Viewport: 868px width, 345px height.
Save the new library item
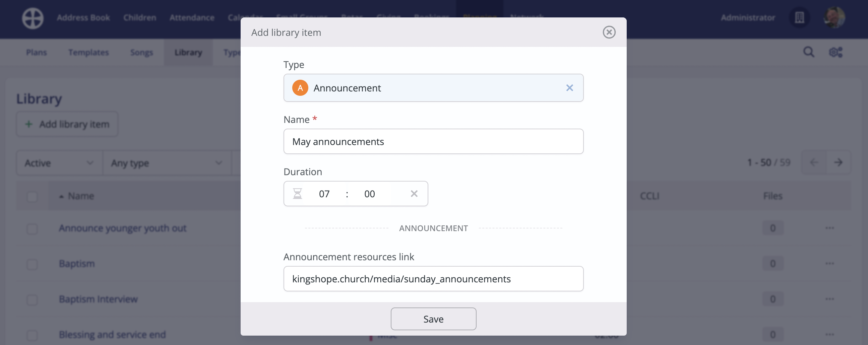click(433, 319)
